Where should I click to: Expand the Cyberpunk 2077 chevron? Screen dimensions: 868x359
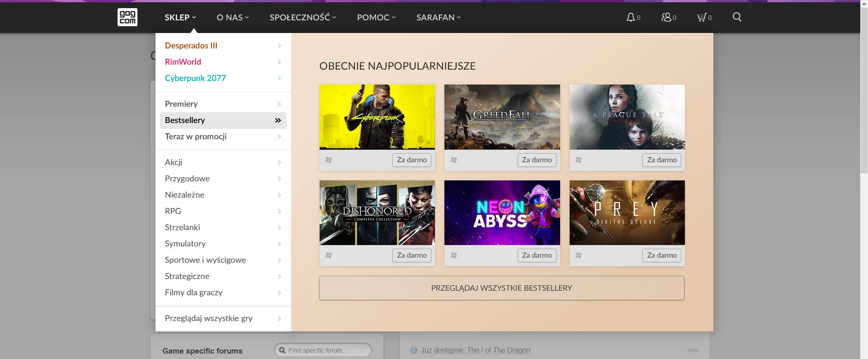click(x=279, y=78)
